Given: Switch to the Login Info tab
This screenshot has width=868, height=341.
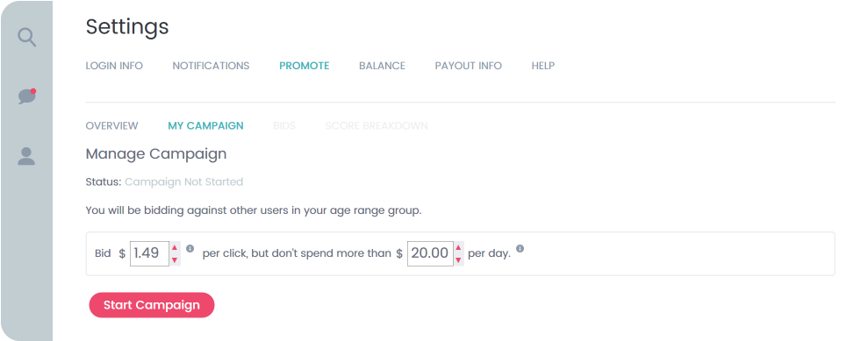Looking at the screenshot, I should [114, 66].
